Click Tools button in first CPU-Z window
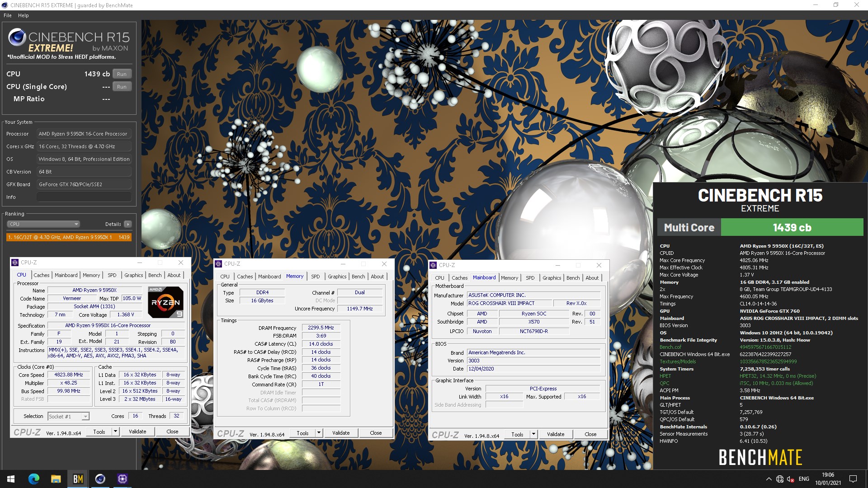Viewport: 868px width, 488px height. (x=99, y=432)
